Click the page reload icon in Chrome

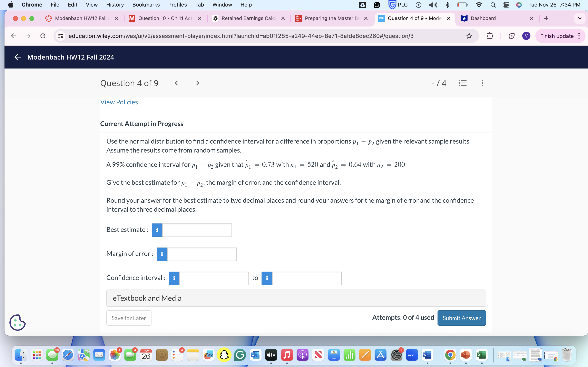(43, 36)
